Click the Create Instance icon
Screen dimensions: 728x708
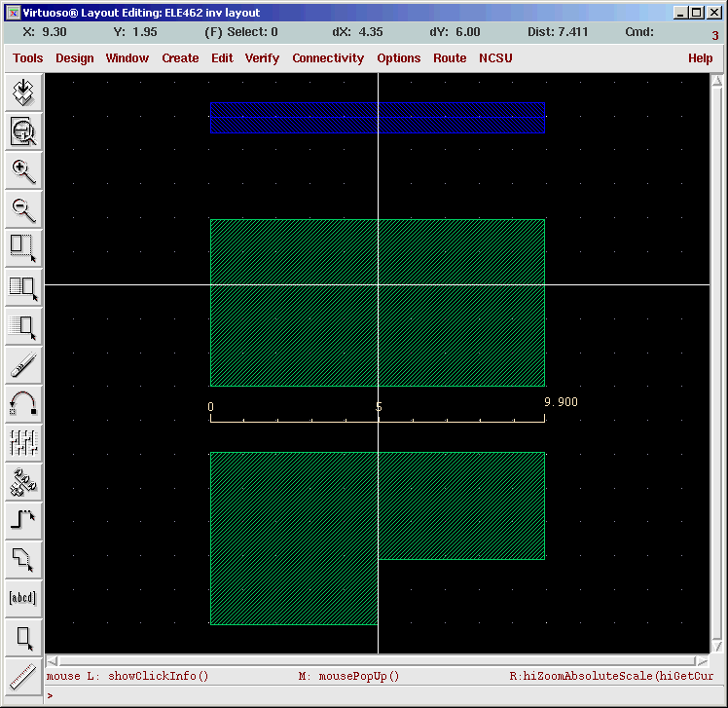pos(23,482)
